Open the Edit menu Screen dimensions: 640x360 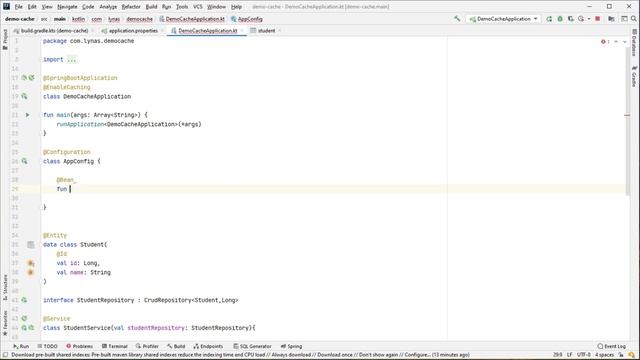(32, 7)
